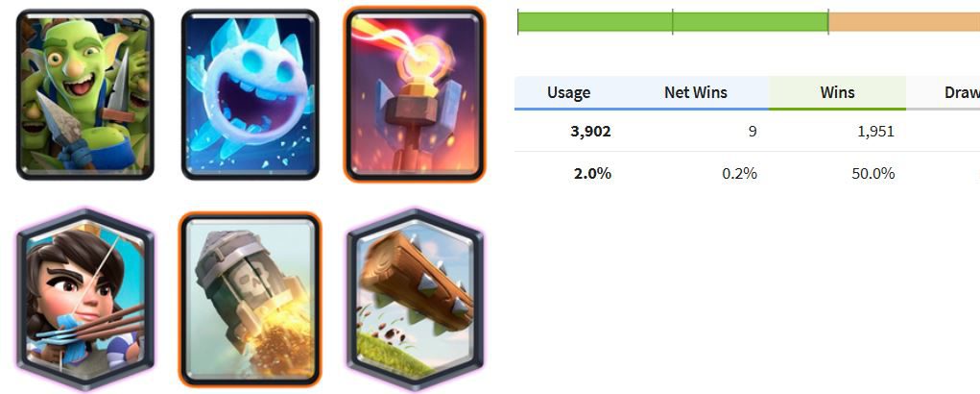The height and width of the screenshot is (394, 980).
Task: Select the Goblin Gang card
Action: point(85,94)
